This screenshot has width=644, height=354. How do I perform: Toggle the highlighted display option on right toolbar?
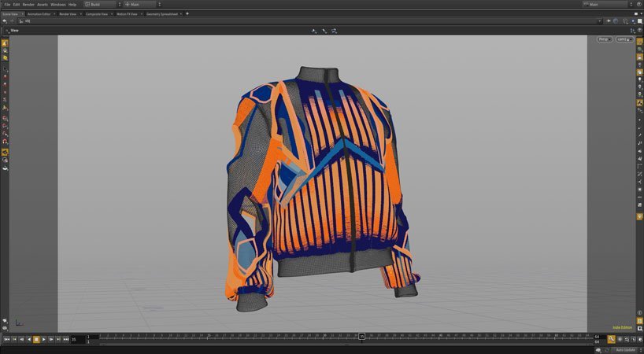639,103
